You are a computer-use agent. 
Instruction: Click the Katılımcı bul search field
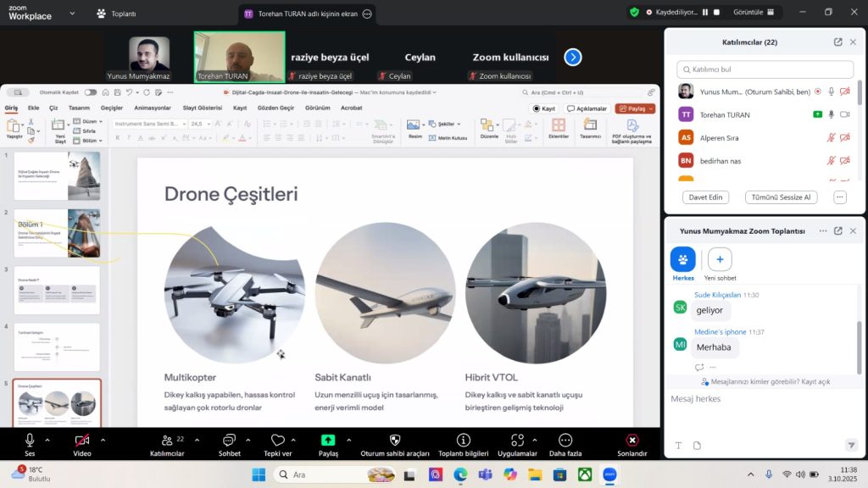point(765,69)
